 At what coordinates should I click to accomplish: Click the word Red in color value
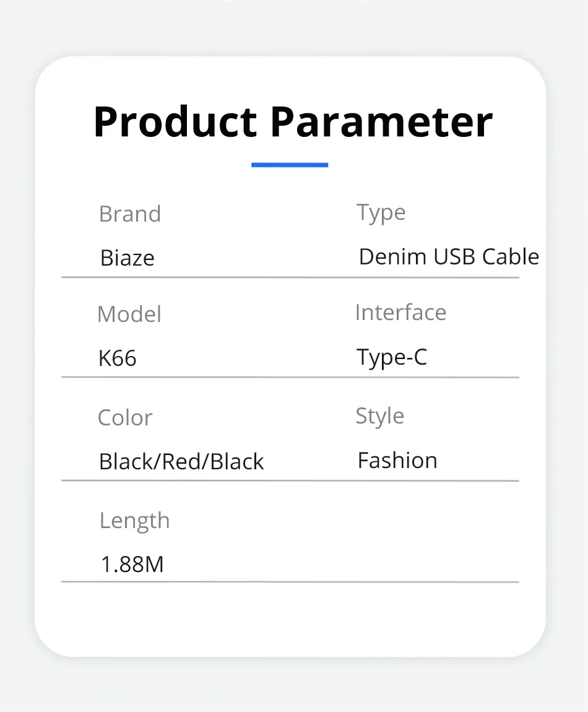click(181, 462)
